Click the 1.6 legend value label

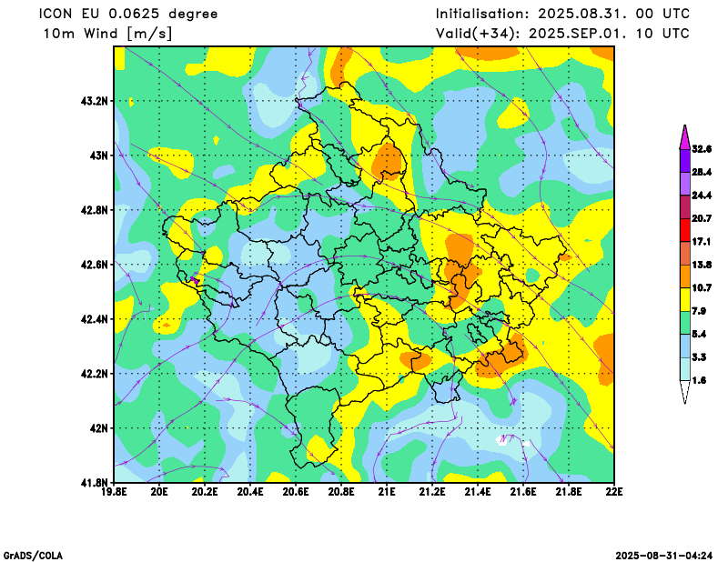[x=699, y=381]
